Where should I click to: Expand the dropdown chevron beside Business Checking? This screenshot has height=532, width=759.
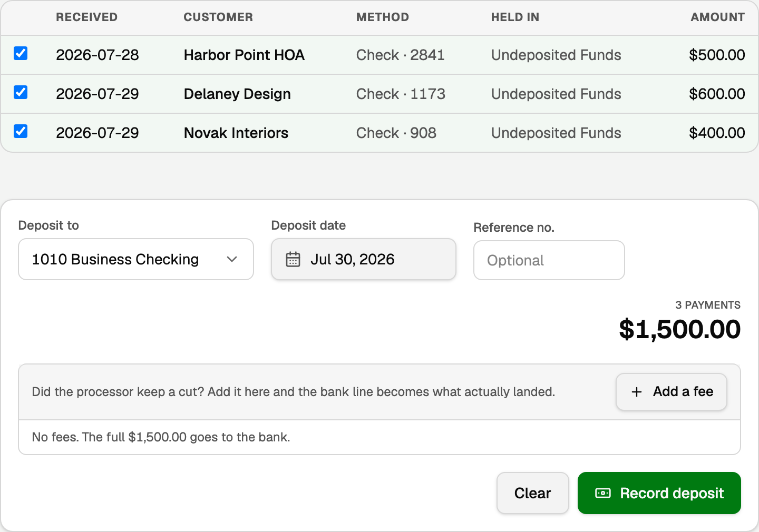click(x=232, y=259)
